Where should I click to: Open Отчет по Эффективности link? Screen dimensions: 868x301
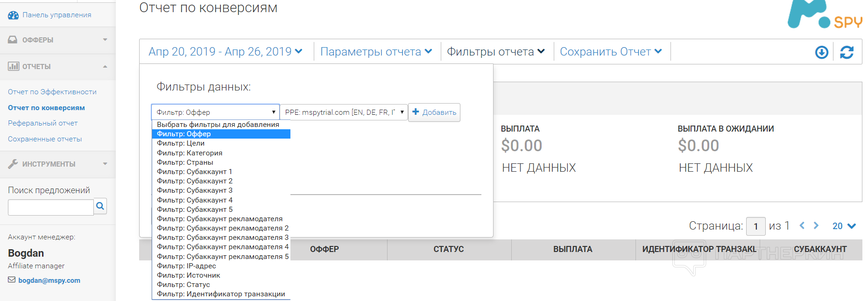tap(52, 92)
